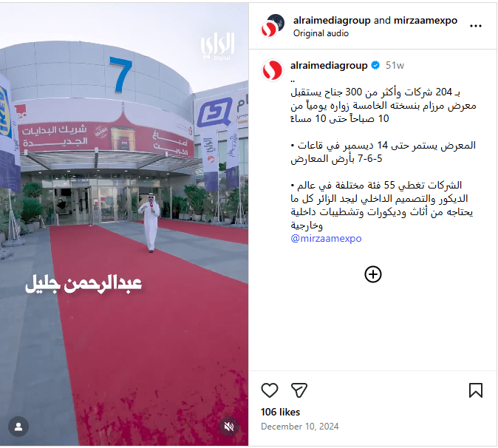Click the December 10, 2024 date
This screenshot has width=498, height=448.
(x=300, y=427)
